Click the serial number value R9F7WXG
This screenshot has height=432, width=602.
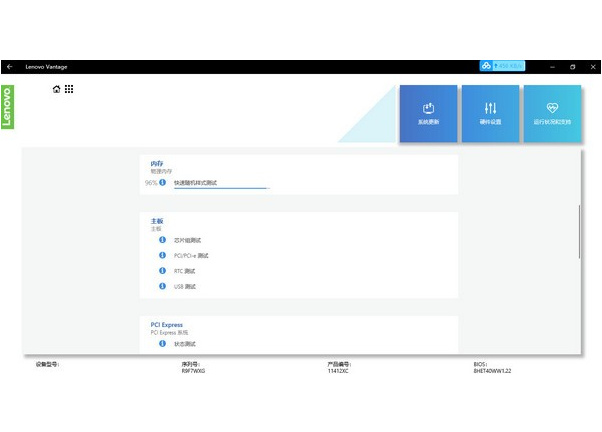click(193, 371)
